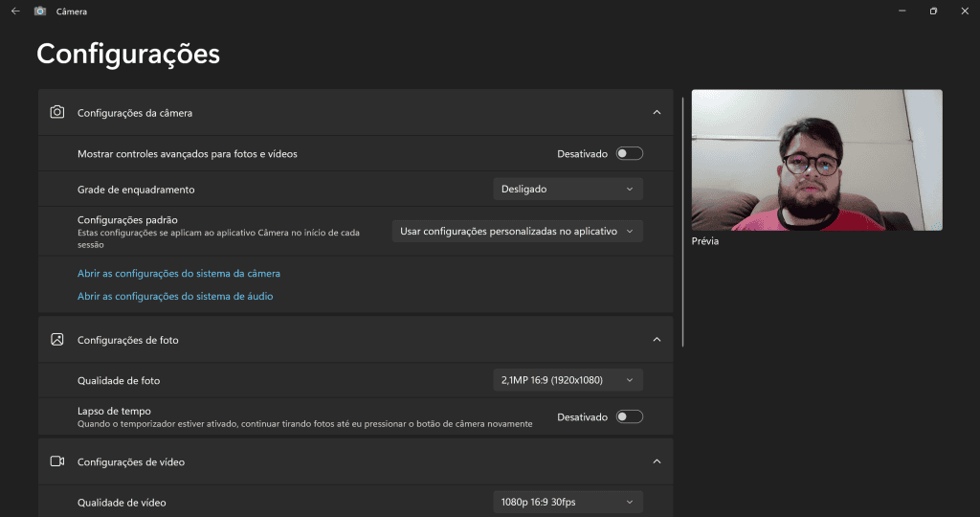Open the camera system settings link
This screenshot has height=517, width=980.
(179, 273)
